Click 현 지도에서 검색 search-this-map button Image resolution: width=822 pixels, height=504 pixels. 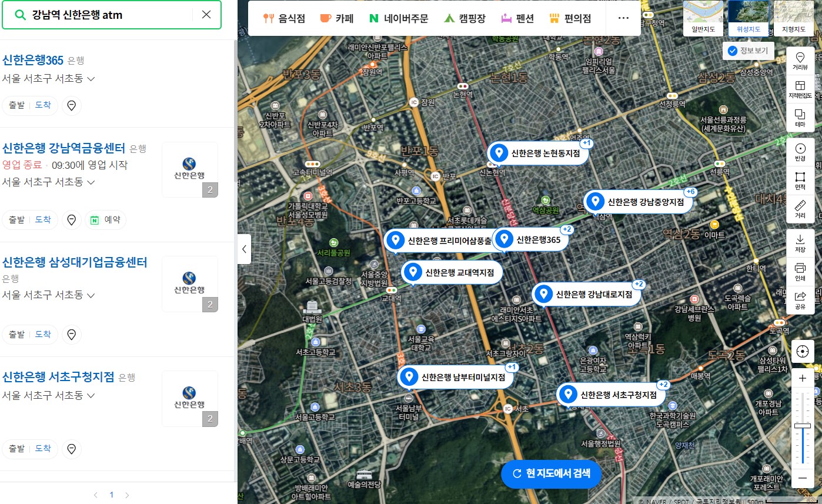[551, 473]
